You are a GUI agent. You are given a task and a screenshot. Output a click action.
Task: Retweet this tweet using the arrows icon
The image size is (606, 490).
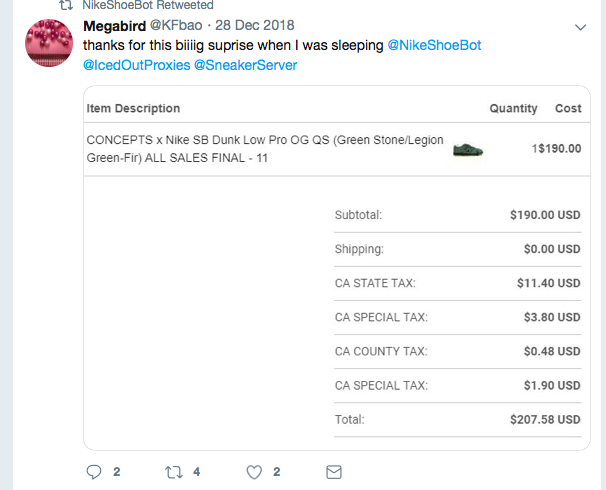pyautogui.click(x=173, y=471)
